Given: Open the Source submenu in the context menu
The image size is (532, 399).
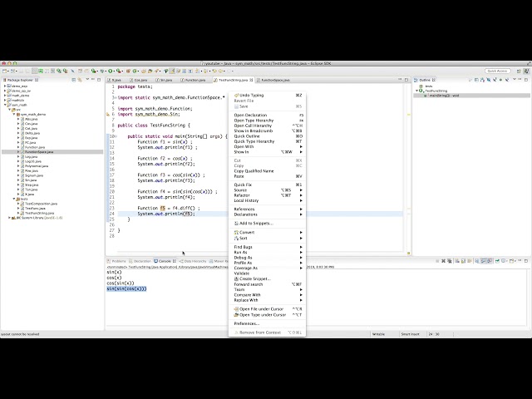Looking at the screenshot, I should [x=267, y=190].
